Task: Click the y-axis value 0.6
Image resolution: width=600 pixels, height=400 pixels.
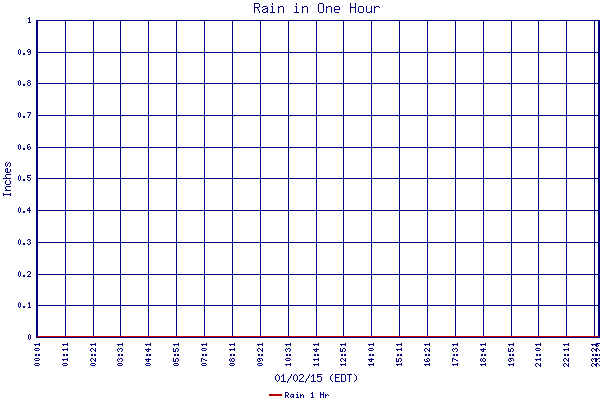Action: point(24,147)
